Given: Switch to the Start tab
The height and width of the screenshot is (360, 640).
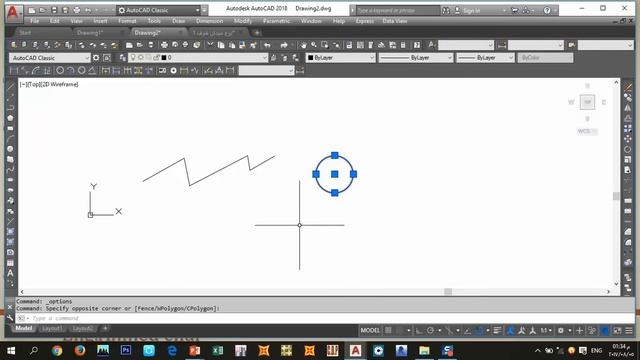Looking at the screenshot, I should 25,33.
